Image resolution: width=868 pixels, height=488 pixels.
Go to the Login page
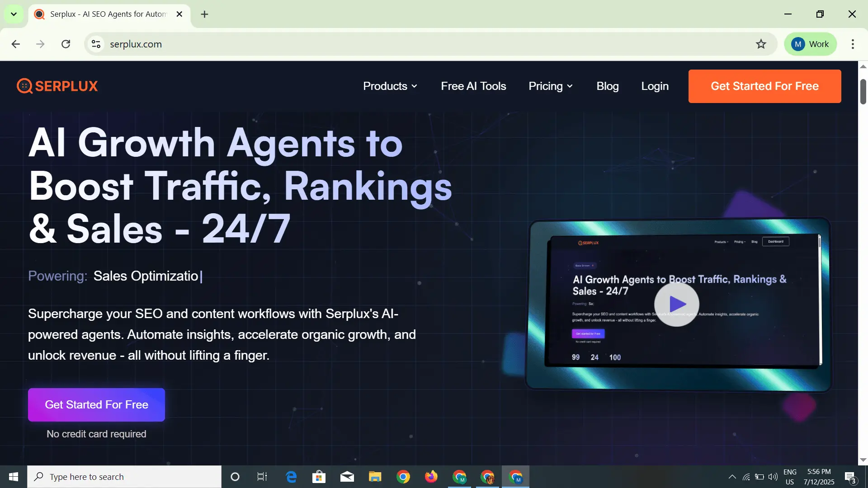(655, 86)
